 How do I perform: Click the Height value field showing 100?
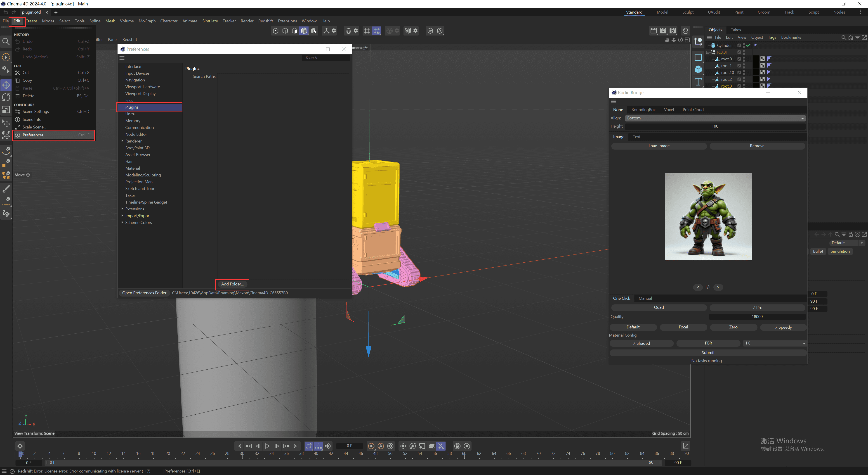tap(715, 126)
